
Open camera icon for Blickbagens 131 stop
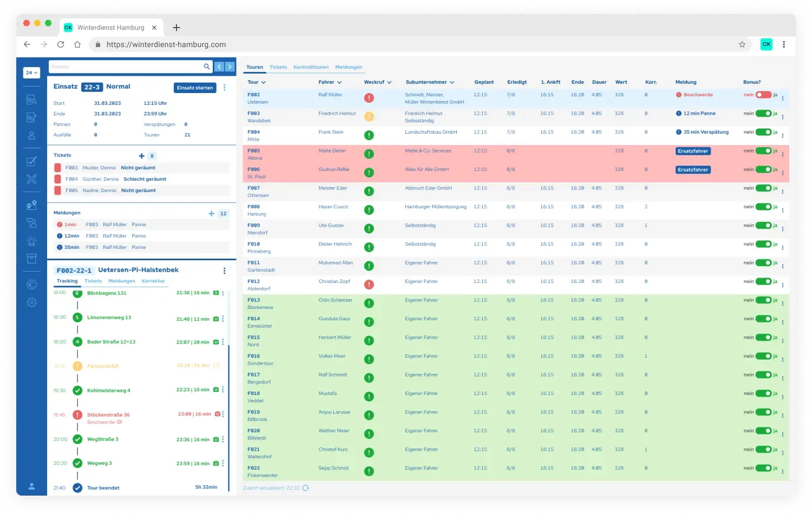[x=216, y=293]
